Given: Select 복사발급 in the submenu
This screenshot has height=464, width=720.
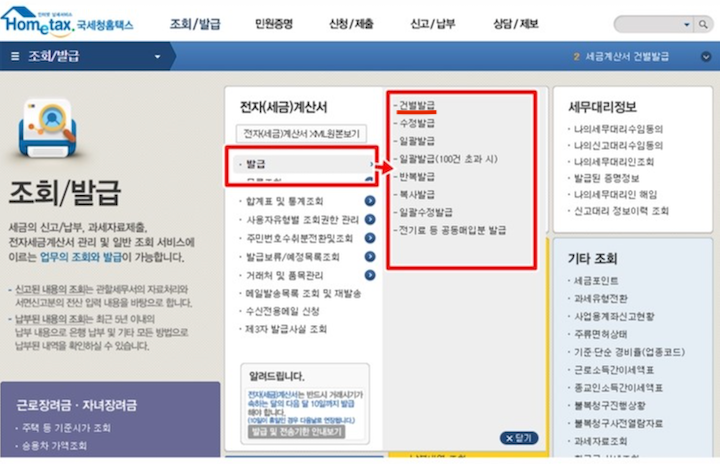Looking at the screenshot, I should (x=416, y=194).
